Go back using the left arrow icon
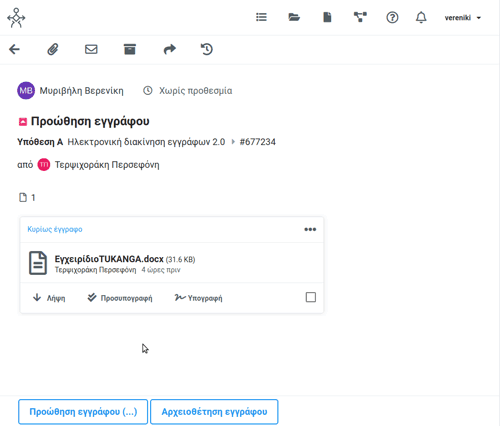500x426 pixels. (14, 49)
